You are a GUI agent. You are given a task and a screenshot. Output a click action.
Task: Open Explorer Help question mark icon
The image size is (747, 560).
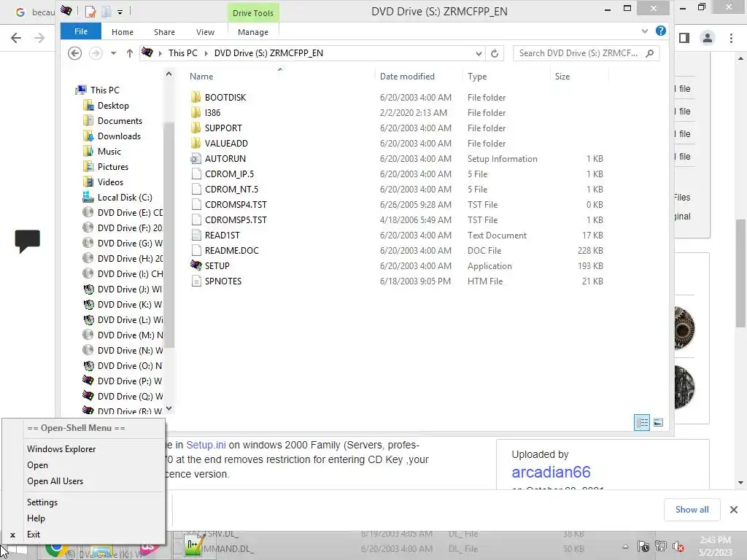tap(661, 31)
